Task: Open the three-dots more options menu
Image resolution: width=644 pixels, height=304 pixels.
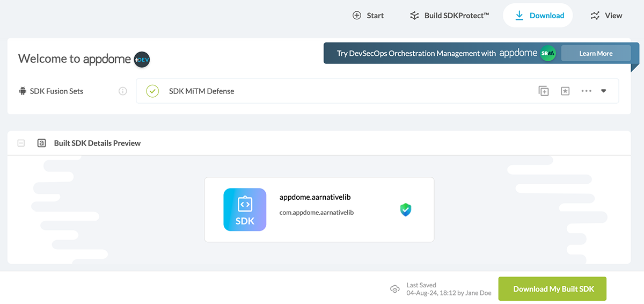Action: [586, 91]
